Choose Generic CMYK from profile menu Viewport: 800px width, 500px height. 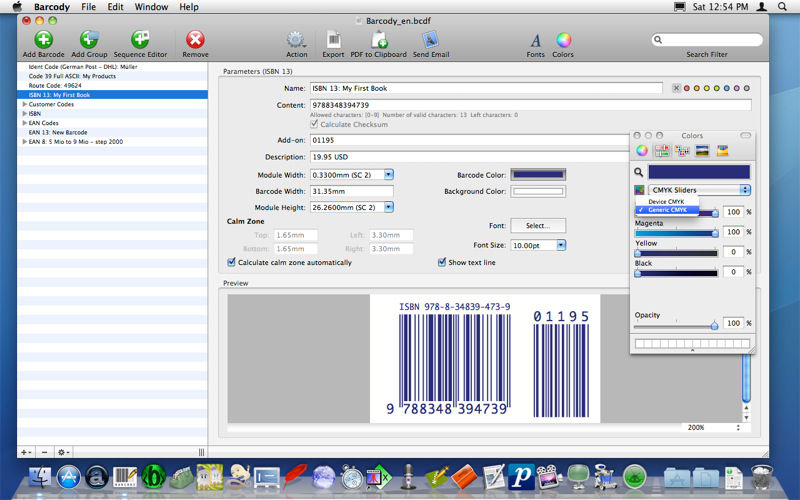[x=667, y=210]
